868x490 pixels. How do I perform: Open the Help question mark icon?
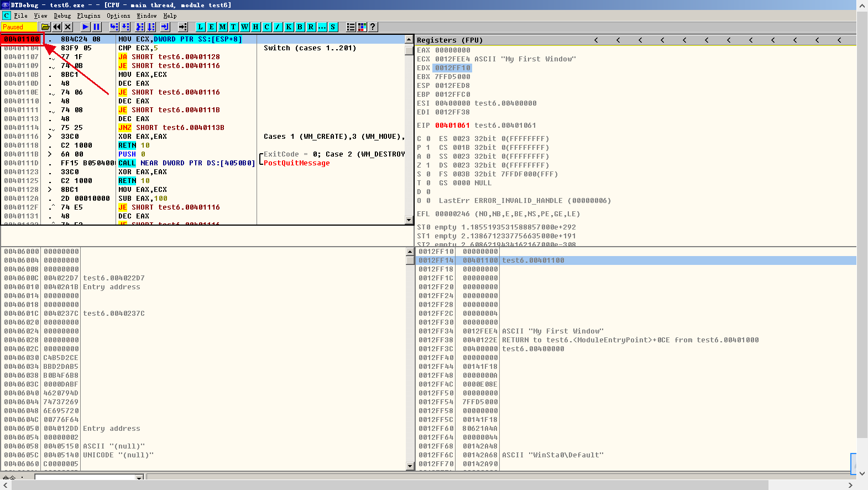pyautogui.click(x=373, y=27)
